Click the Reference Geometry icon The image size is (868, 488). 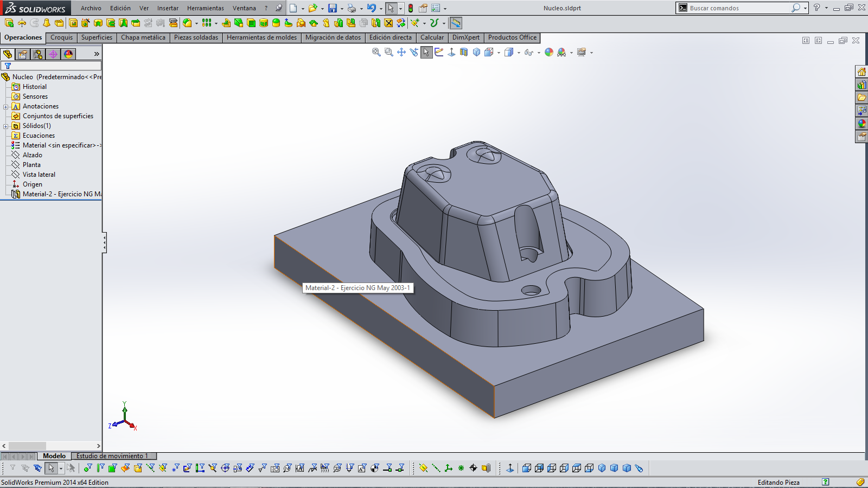click(415, 23)
